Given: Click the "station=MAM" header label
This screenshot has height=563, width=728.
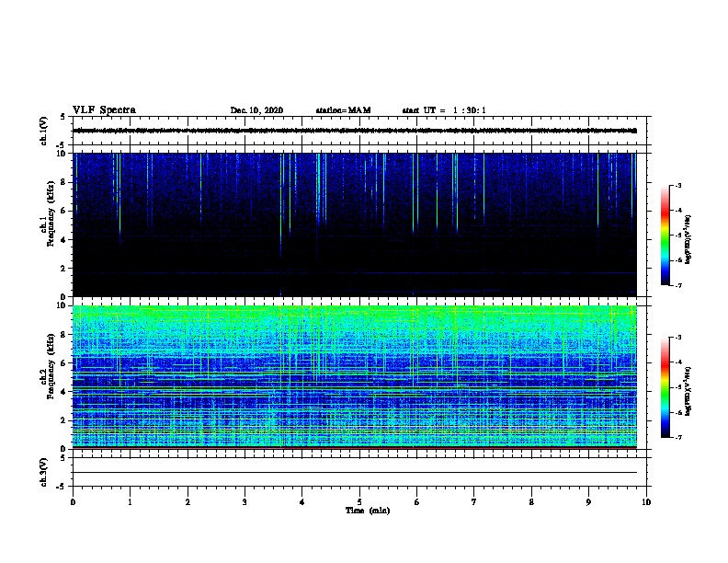Looking at the screenshot, I should point(343,110).
